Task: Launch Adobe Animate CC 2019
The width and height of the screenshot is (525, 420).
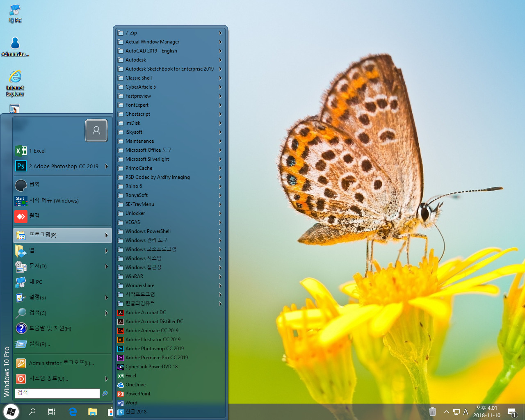Action: tap(170, 331)
